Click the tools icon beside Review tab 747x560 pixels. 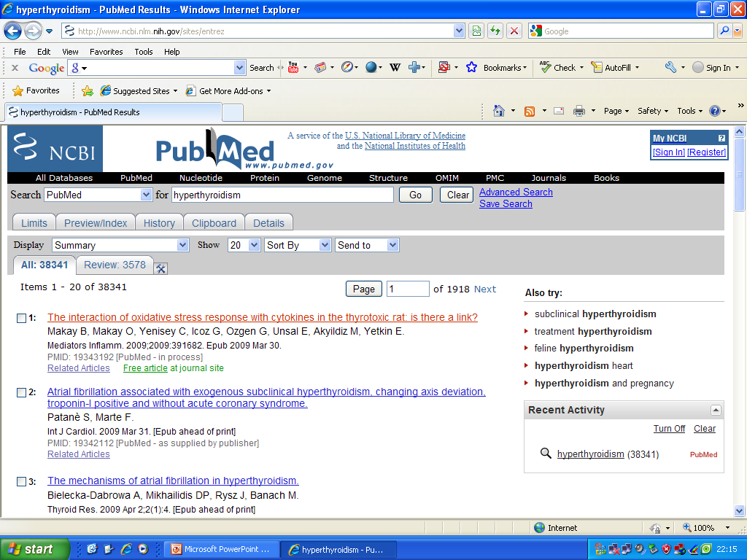161,268
